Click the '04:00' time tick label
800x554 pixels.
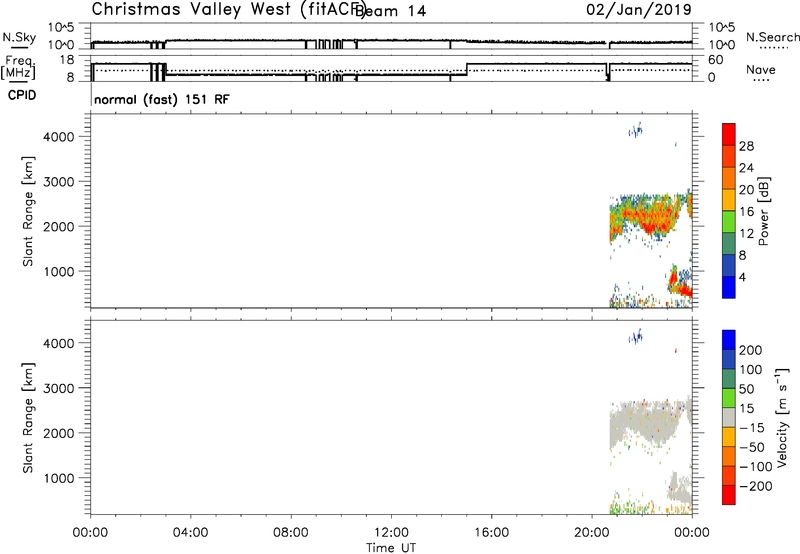(190, 533)
